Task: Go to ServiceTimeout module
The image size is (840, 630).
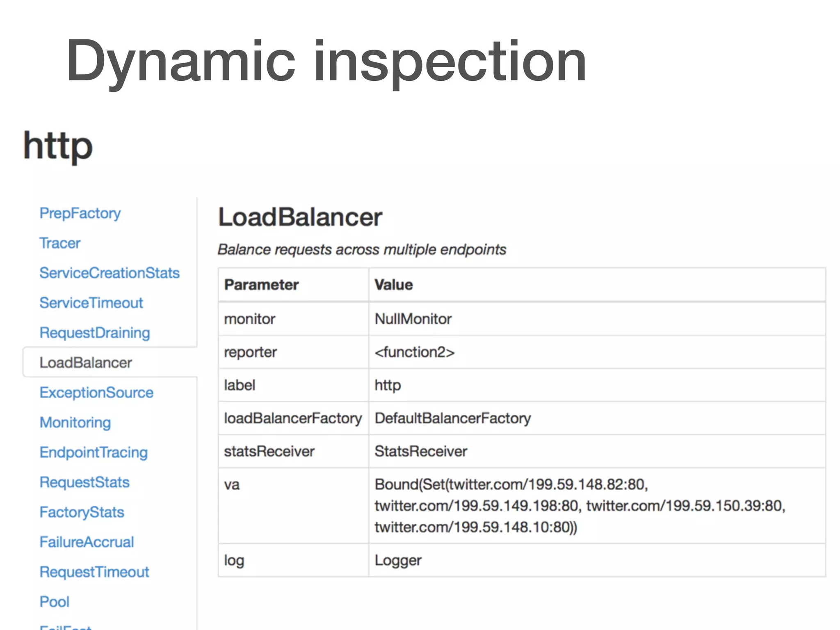Action: [91, 303]
